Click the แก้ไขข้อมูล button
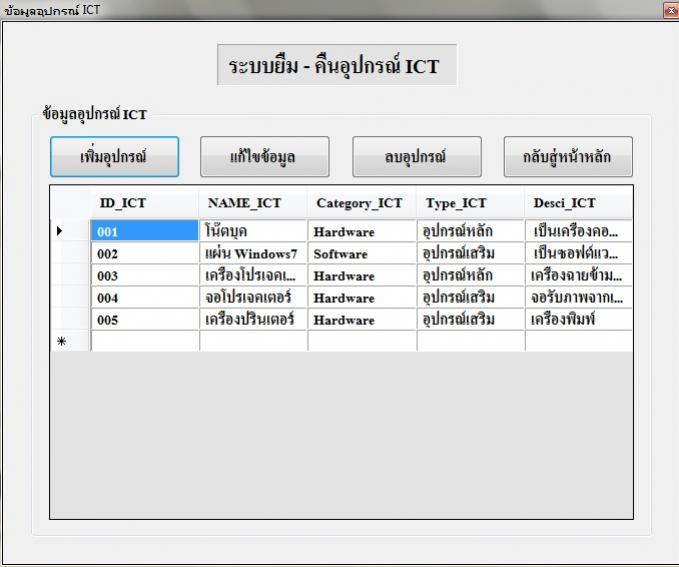 tap(265, 157)
